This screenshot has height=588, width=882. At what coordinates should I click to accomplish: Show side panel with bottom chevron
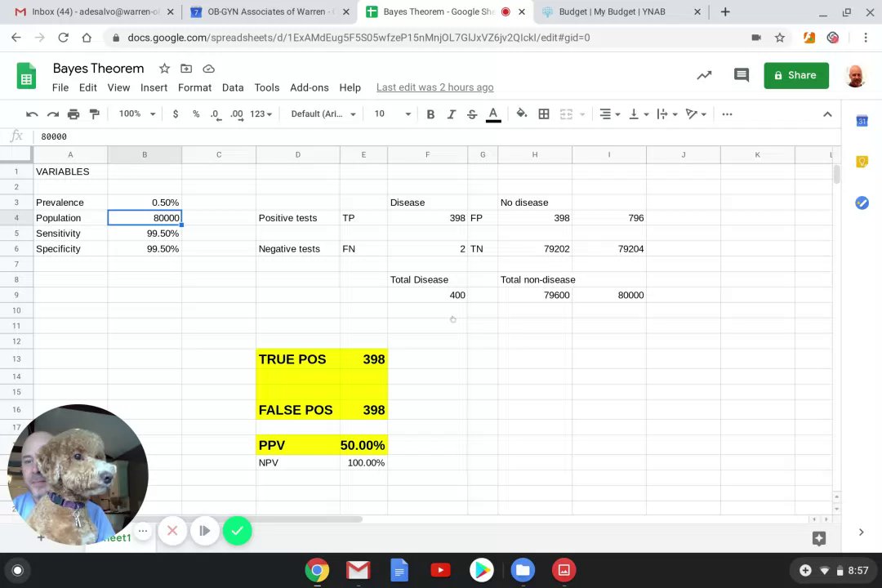[862, 532]
